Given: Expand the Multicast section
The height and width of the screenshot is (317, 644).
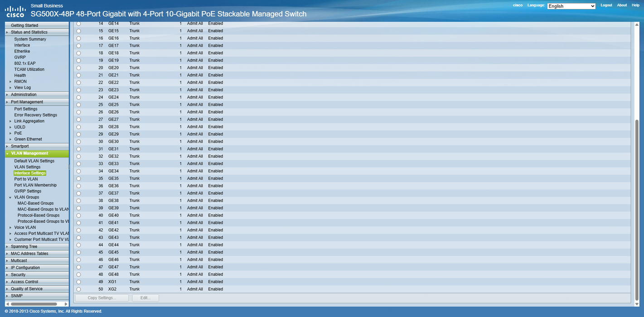Looking at the screenshot, I should [x=19, y=260].
